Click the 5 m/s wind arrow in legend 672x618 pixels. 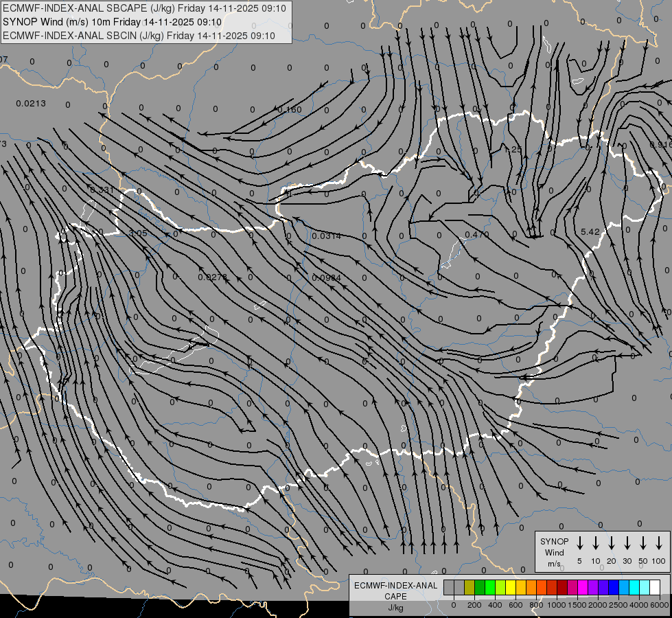tap(579, 542)
